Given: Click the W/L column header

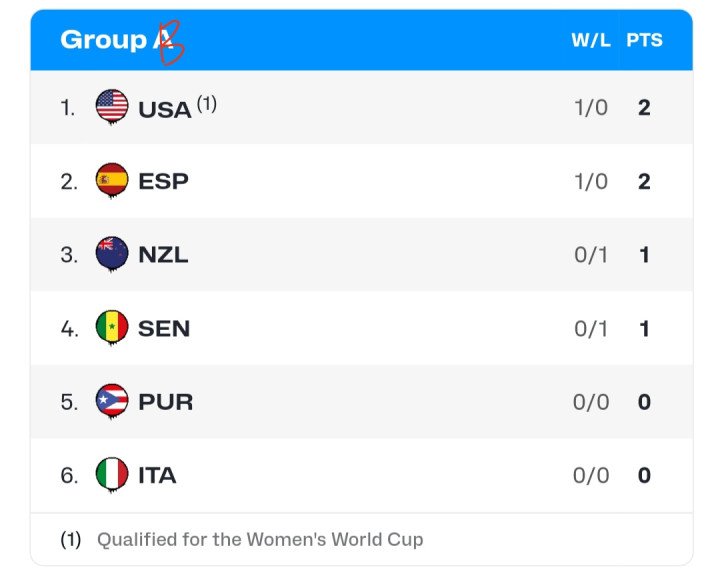Looking at the screenshot, I should 590,41.
